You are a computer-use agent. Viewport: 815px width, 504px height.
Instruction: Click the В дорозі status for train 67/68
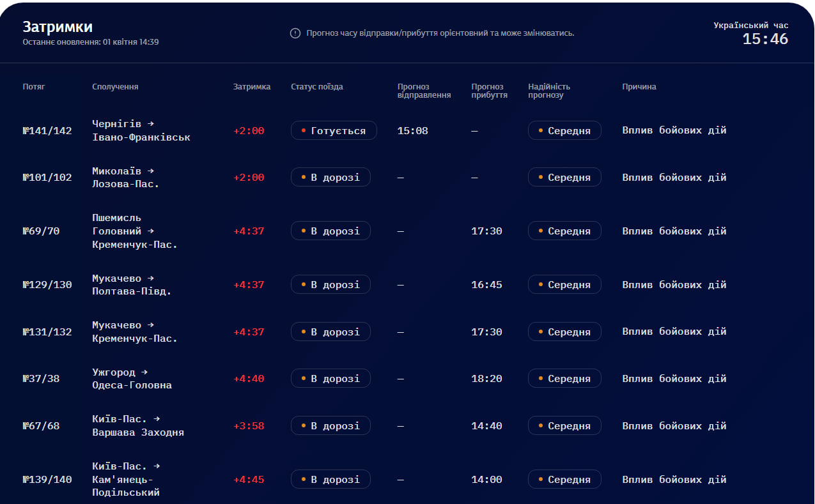pos(330,426)
